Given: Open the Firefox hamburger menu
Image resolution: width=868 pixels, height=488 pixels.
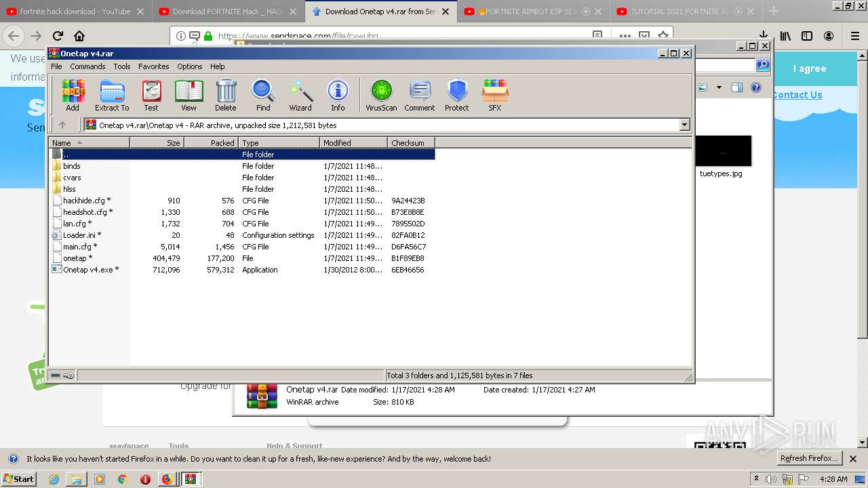Looking at the screenshot, I should click(855, 36).
